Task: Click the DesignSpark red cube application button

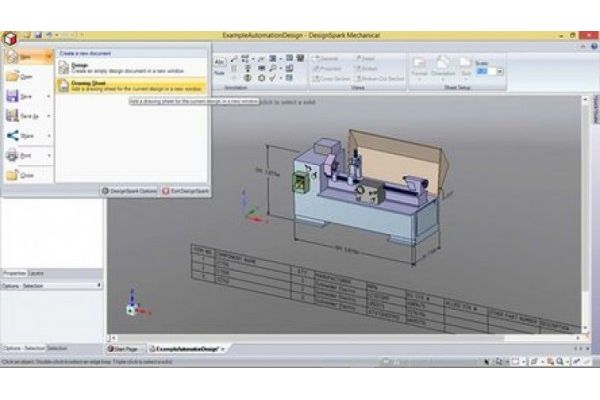Action: [9, 38]
